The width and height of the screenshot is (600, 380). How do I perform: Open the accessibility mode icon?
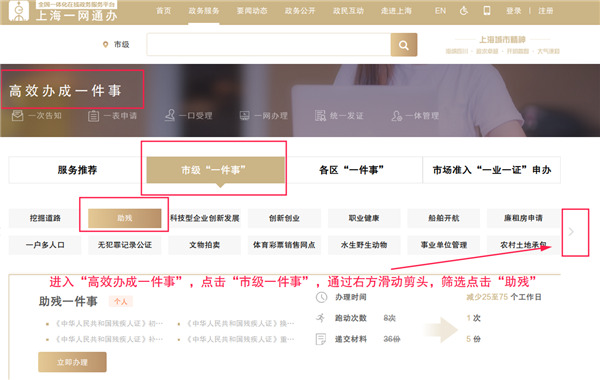[464, 11]
